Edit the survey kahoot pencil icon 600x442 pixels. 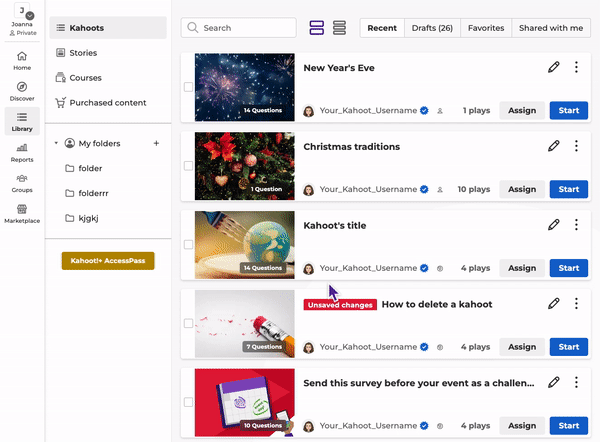pos(553,383)
